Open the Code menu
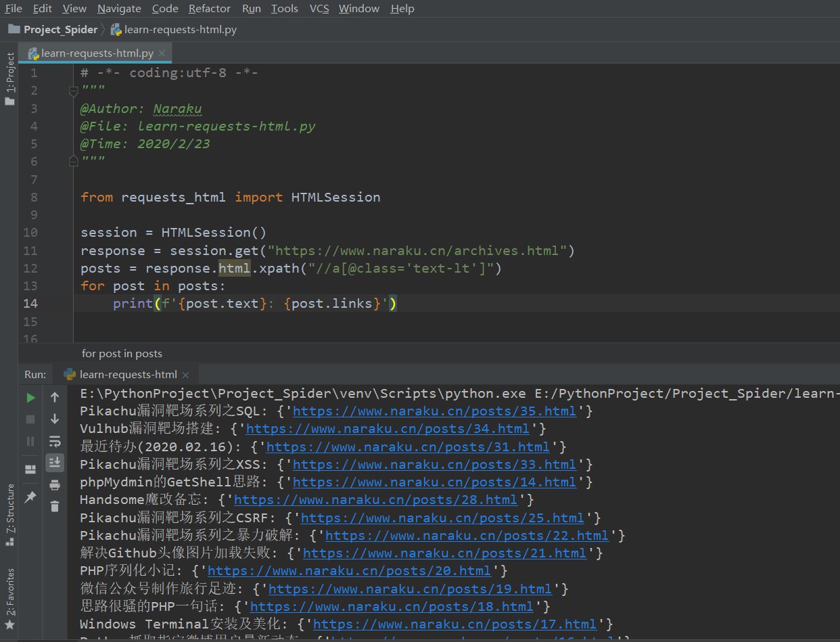 point(165,9)
